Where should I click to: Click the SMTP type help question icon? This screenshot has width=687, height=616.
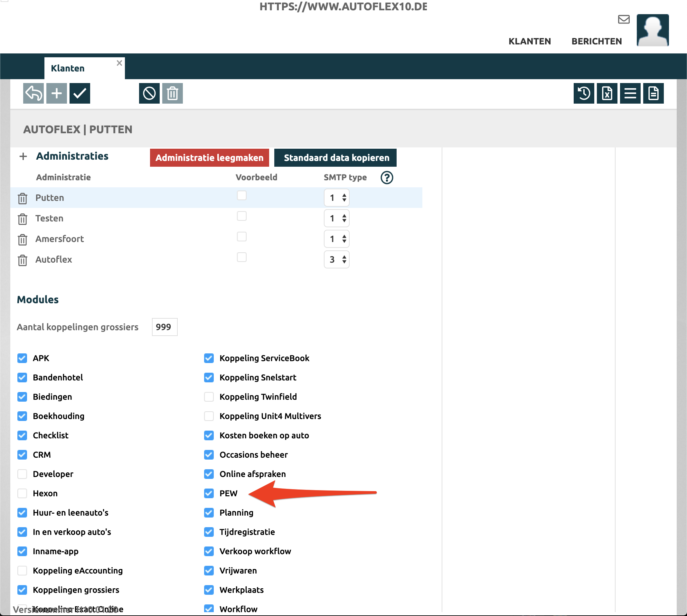387,177
